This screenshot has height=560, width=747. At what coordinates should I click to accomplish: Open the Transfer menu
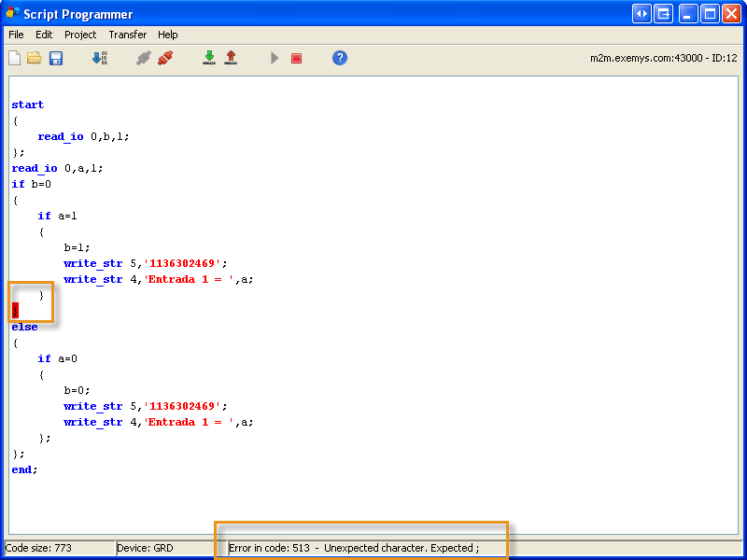coord(127,35)
